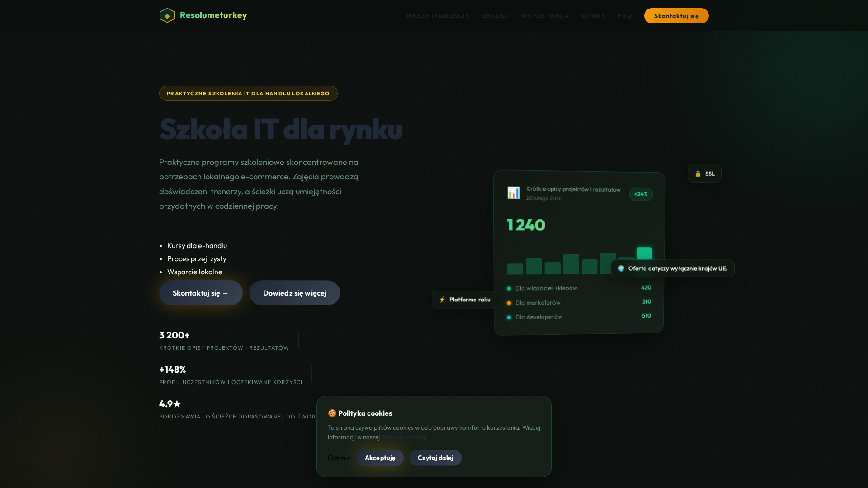Click the Praktyczne szkolenia IT badge
This screenshot has height=488, width=868.
click(x=248, y=94)
